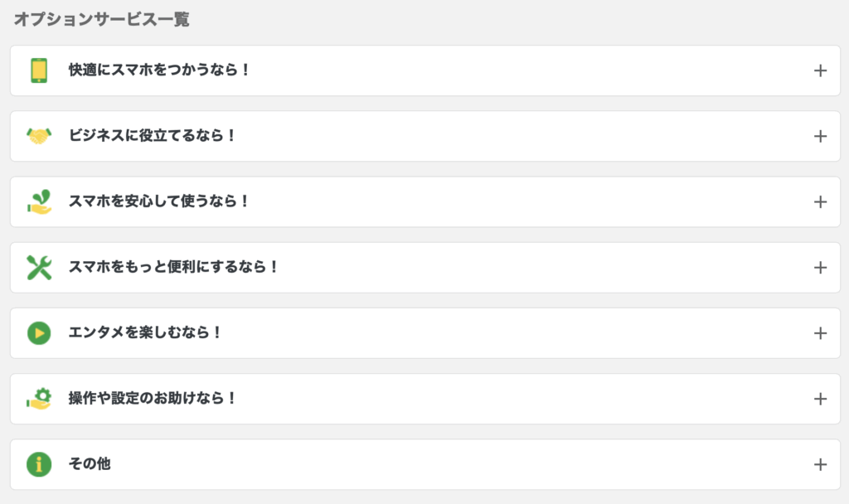Click the smartphone icon in first row
The height and width of the screenshot is (504, 849).
point(39,70)
